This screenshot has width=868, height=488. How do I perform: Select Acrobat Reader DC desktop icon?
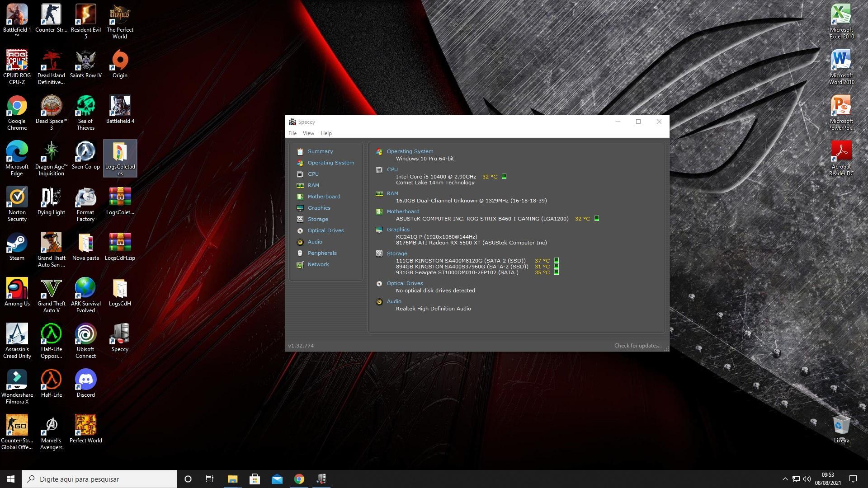coord(841,158)
